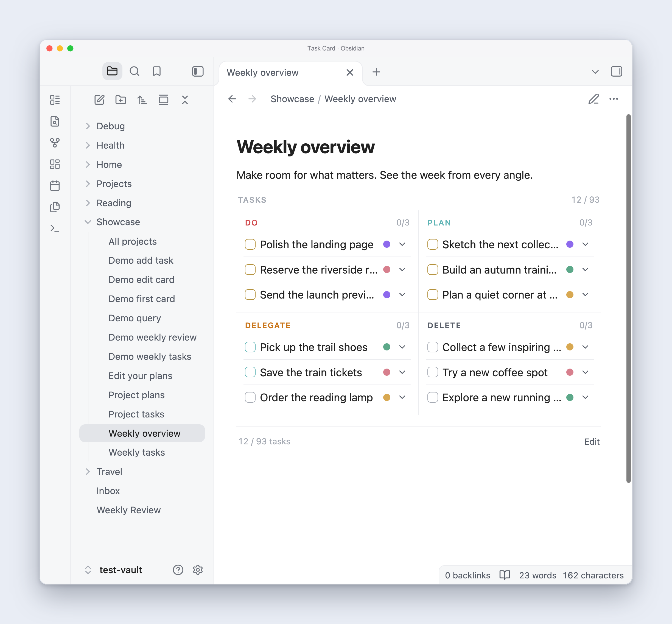This screenshot has width=672, height=624.
Task: Open the more options ellipsis menu
Action: coord(614,99)
